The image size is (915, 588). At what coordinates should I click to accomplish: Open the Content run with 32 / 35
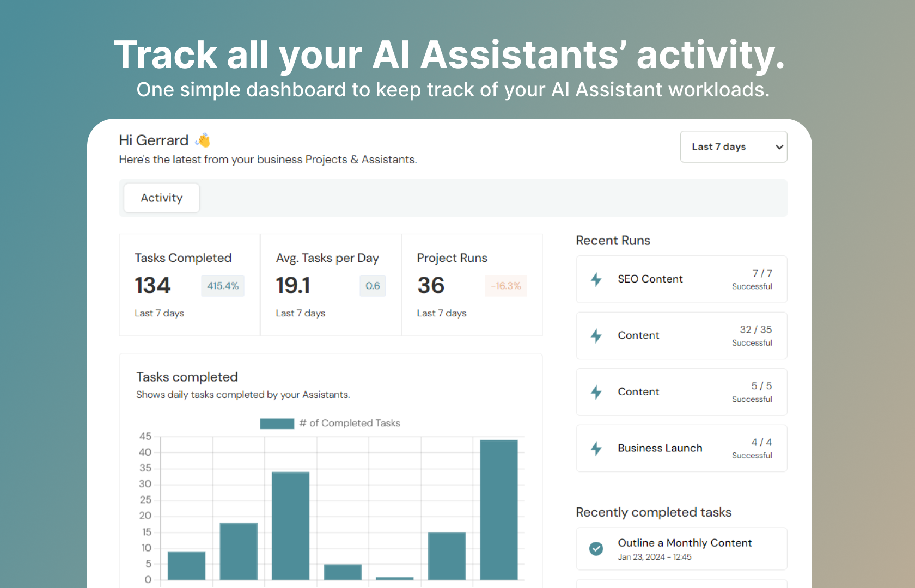[681, 335]
